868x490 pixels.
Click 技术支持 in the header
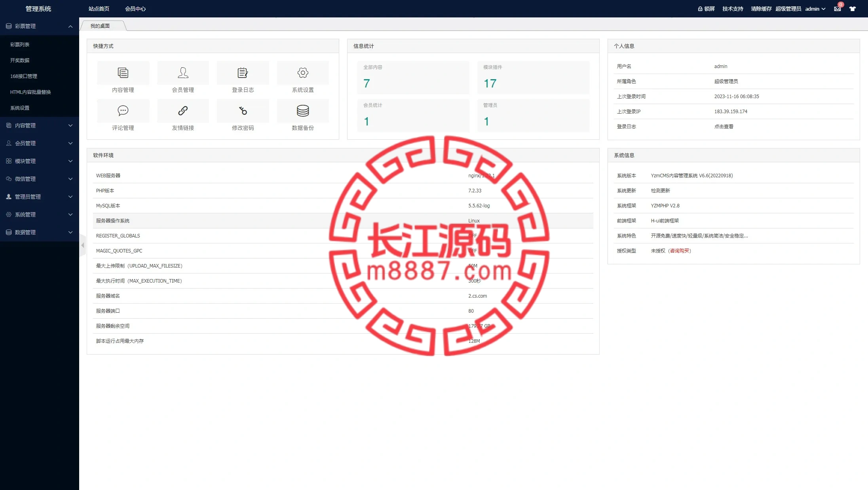tap(733, 9)
